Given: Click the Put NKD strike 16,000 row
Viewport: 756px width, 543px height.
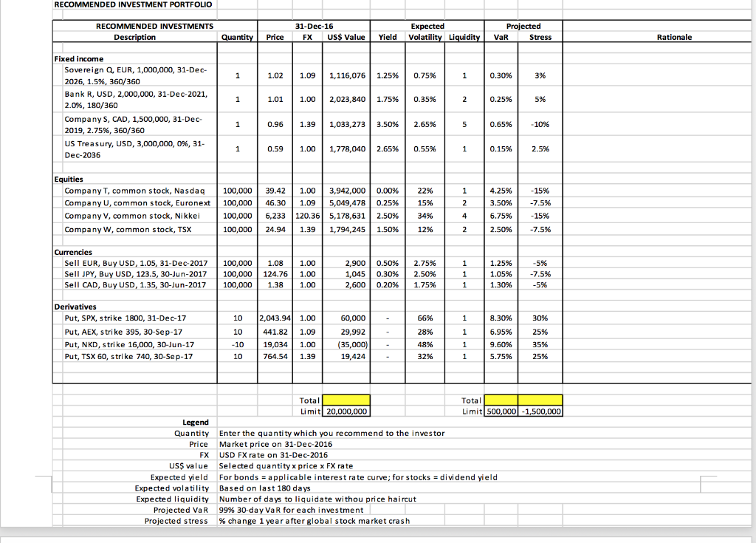Looking at the screenshot, I should 129,344.
